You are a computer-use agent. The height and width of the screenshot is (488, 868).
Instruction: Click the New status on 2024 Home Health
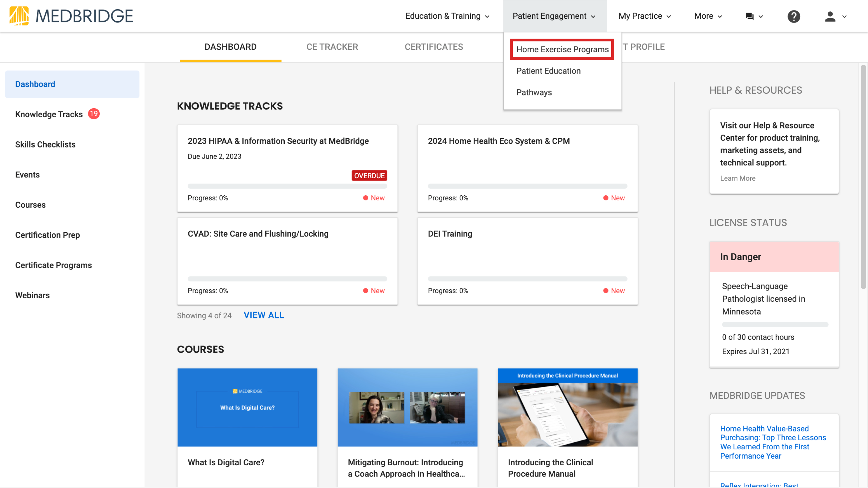(x=614, y=198)
